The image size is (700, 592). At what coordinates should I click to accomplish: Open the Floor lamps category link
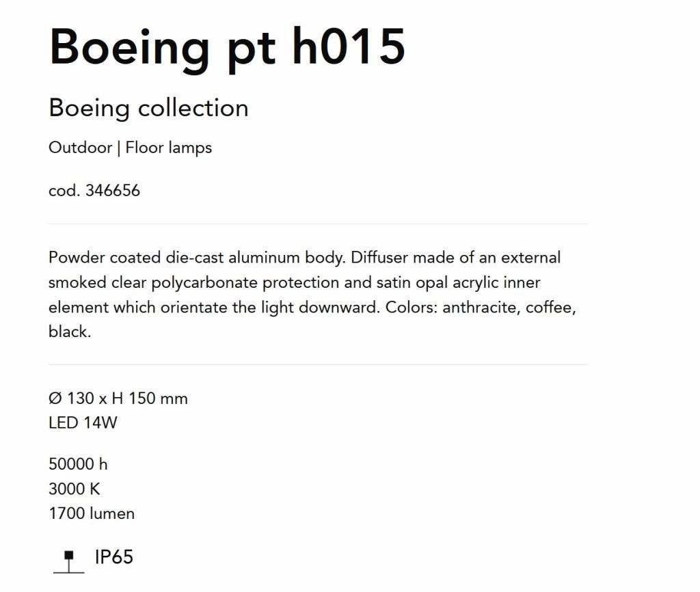point(169,148)
